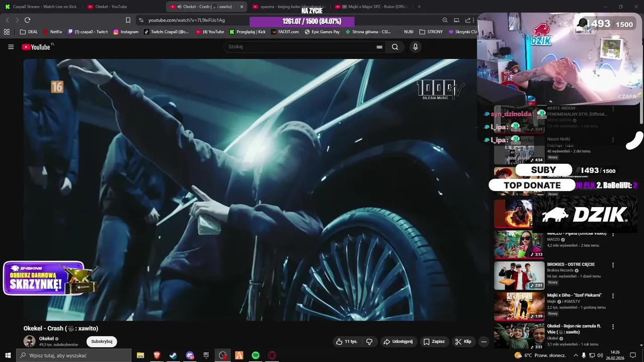Play the MACZO - Pijana video thumbnail
Viewport: 644px width, 362px height.
pyautogui.click(x=519, y=244)
